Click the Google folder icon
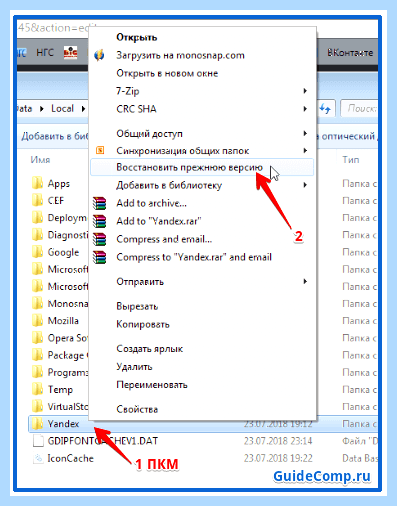Viewport: 397px width, 506px height. (38, 252)
